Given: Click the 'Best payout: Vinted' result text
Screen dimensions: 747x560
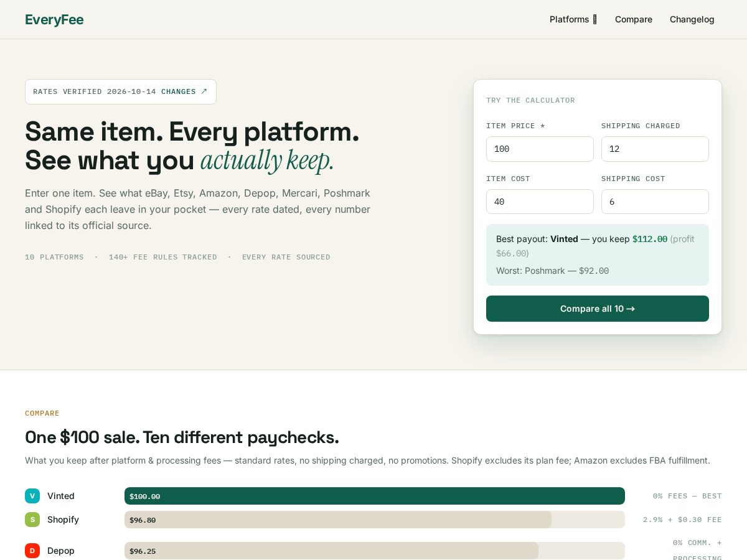Looking at the screenshot, I should pos(537,239).
